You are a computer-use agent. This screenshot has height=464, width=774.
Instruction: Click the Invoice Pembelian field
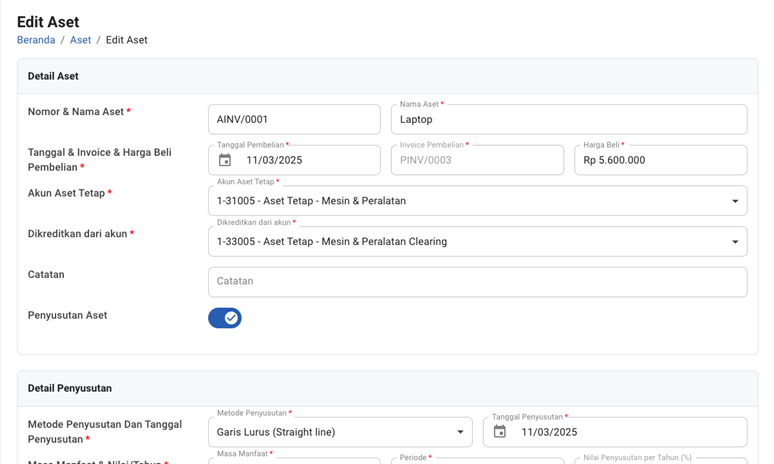point(477,160)
